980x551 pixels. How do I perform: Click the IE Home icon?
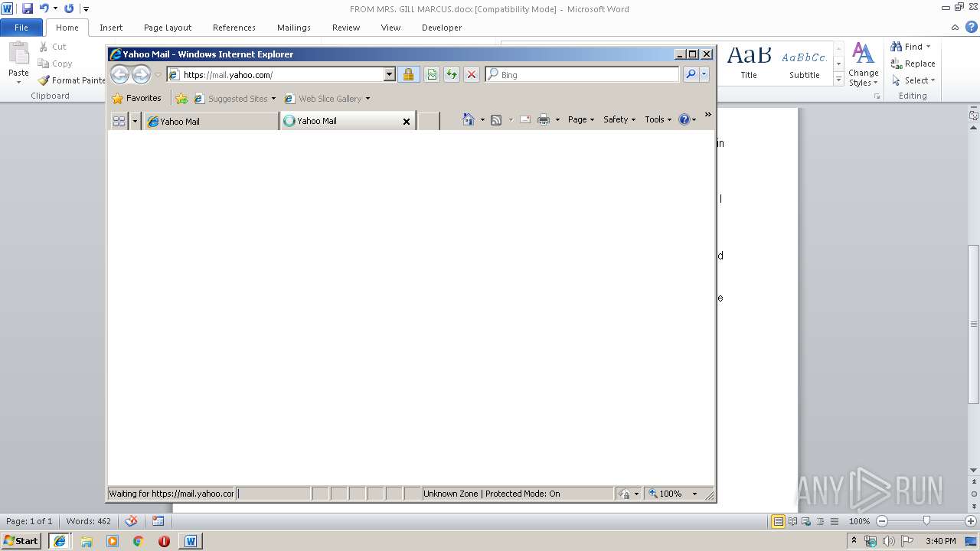(469, 119)
